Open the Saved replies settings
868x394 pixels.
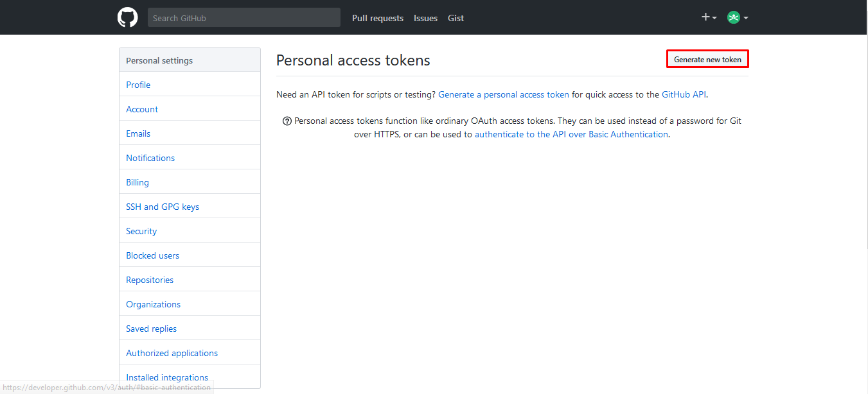coord(151,328)
